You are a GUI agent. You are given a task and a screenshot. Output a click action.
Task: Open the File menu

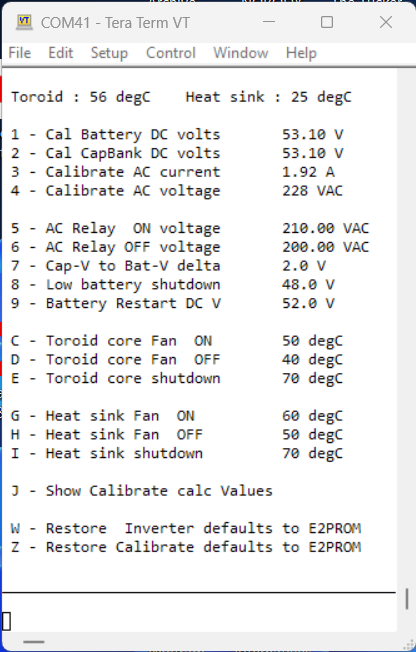pyautogui.click(x=20, y=53)
